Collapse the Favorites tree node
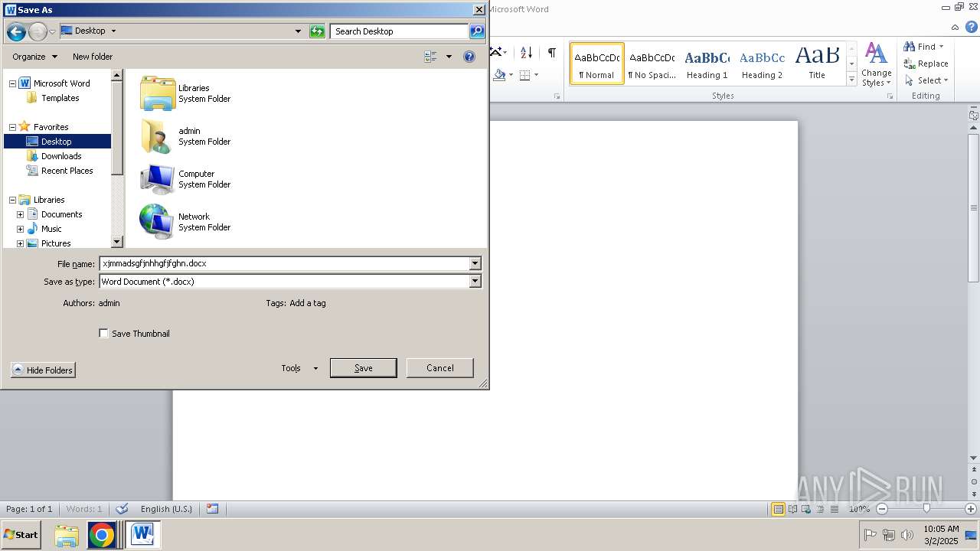Image resolution: width=980 pixels, height=551 pixels. 12,127
